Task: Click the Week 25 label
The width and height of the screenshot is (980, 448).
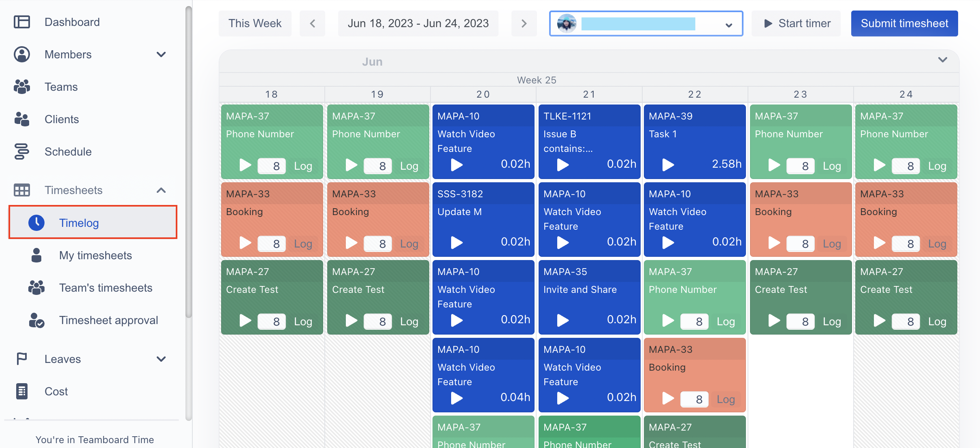Action: point(537,80)
